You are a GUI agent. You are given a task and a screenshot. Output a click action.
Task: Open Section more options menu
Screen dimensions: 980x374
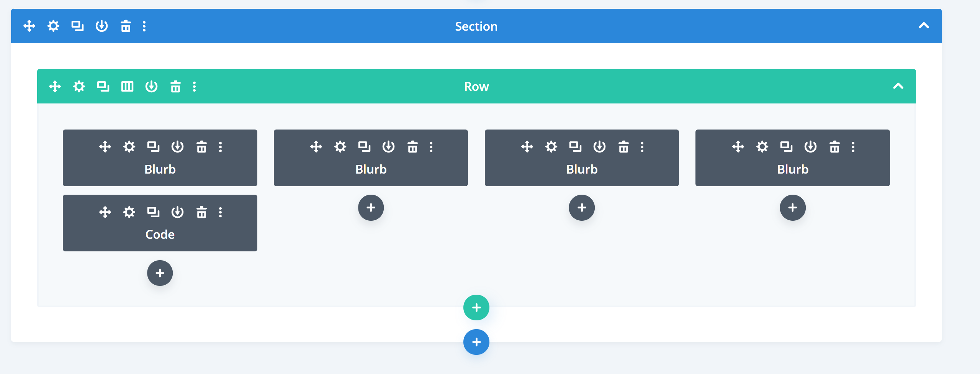click(x=144, y=26)
